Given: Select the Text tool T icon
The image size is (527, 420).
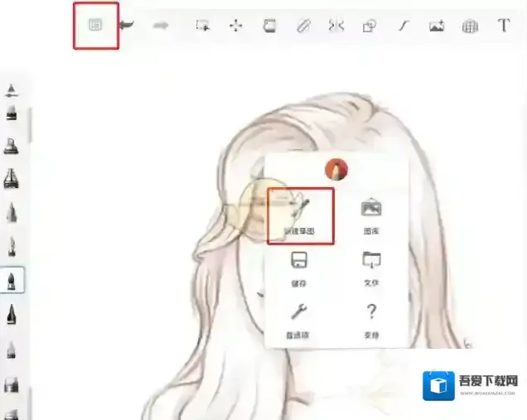Looking at the screenshot, I should coord(504,25).
